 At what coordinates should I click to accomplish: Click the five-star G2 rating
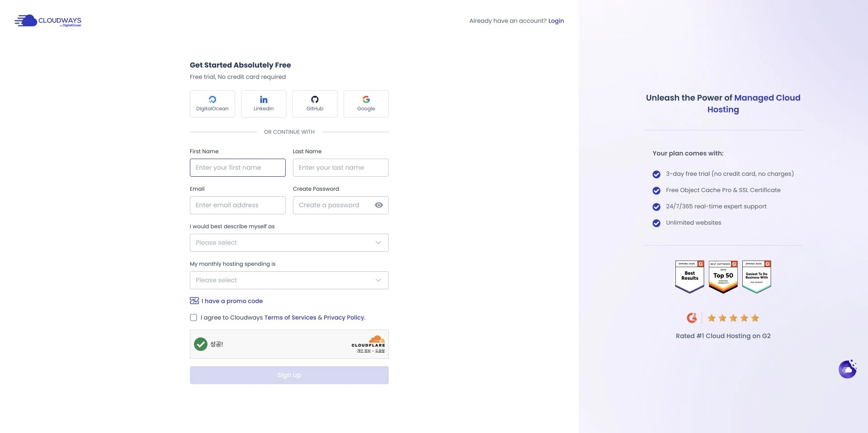pos(733,318)
